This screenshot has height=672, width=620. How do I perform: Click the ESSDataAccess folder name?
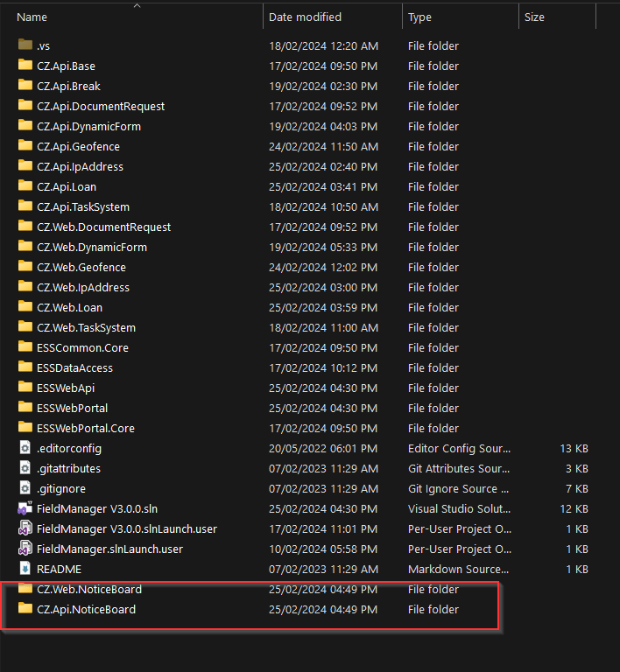[x=74, y=368]
